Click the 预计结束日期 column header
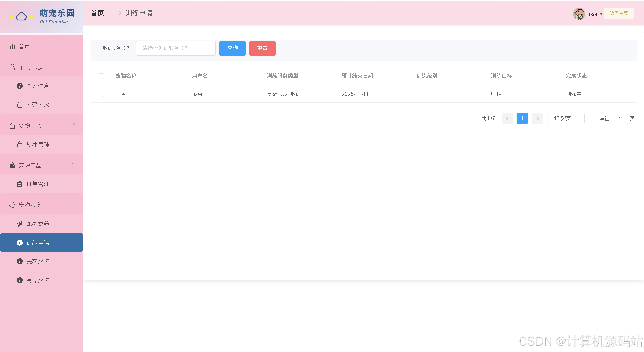644x352 pixels. pyautogui.click(x=357, y=76)
